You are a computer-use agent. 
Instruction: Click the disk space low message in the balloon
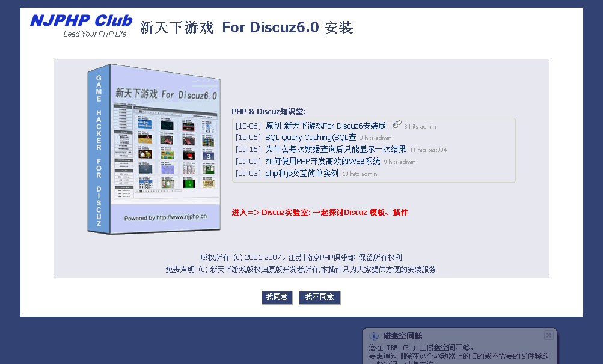coord(459,354)
